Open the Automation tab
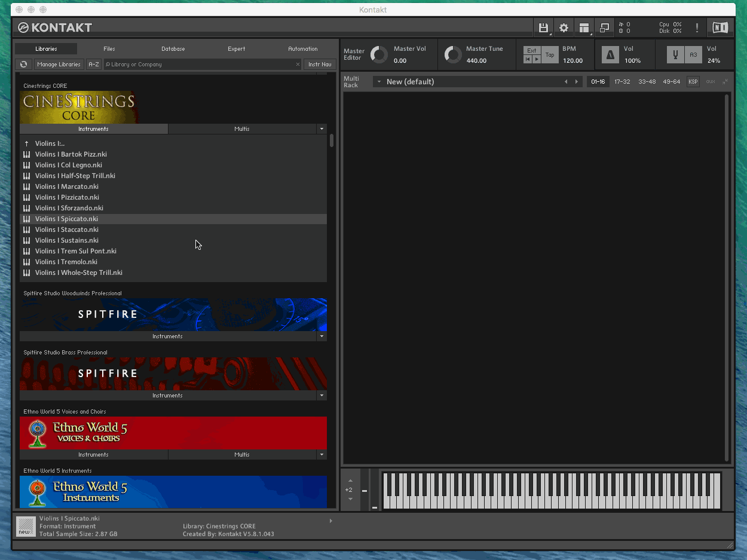Screen dimensions: 747x560 pos(303,49)
